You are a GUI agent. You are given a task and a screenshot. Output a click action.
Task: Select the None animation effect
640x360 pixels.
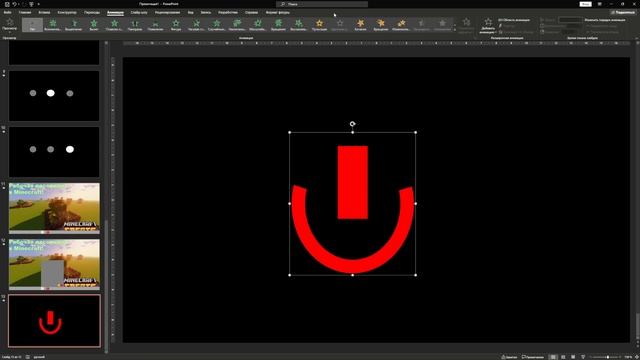32,25
